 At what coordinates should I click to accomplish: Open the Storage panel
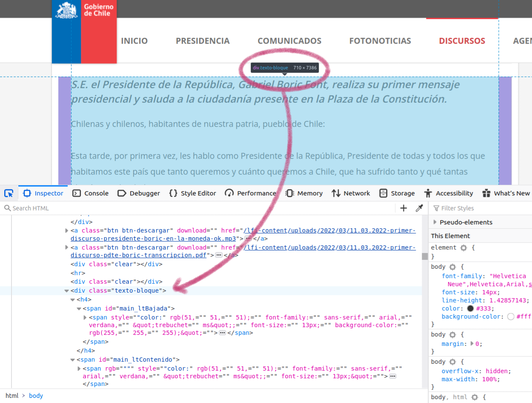pyautogui.click(x=397, y=193)
